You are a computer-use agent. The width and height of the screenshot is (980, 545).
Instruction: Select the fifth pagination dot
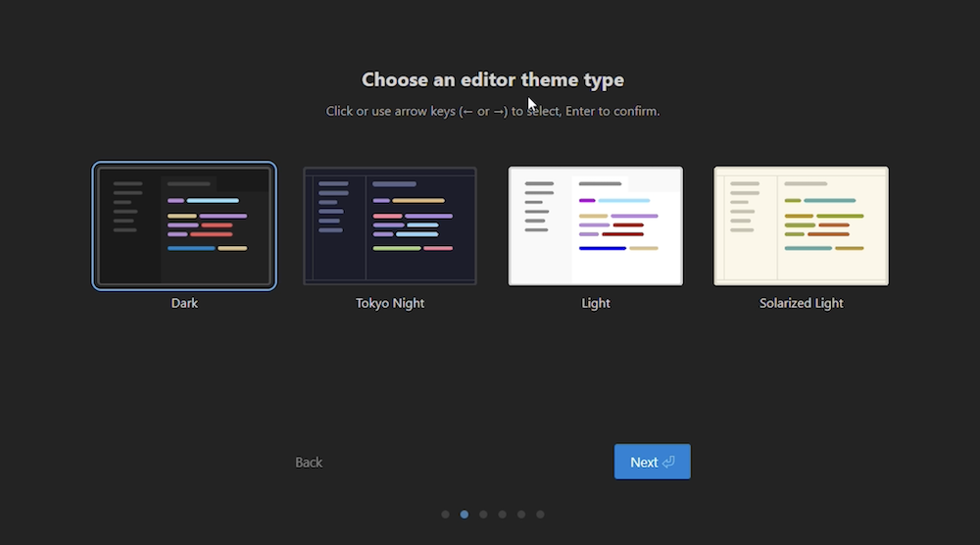[x=521, y=514]
